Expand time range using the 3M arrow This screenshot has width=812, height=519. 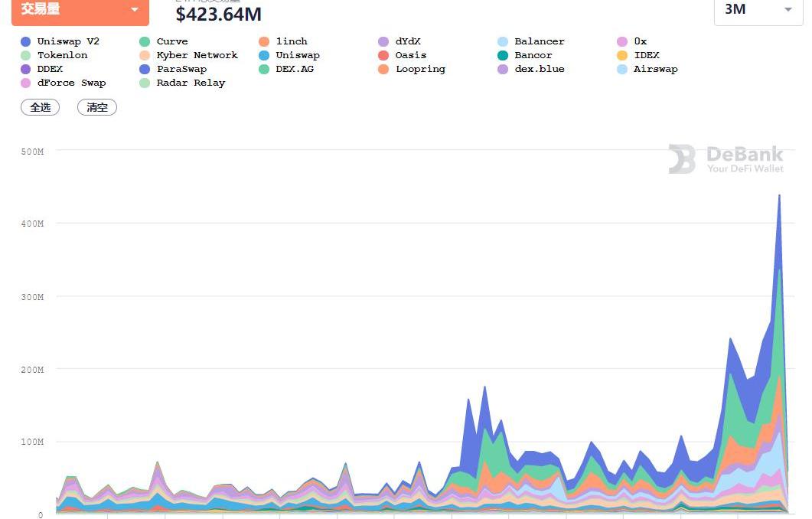tap(788, 10)
